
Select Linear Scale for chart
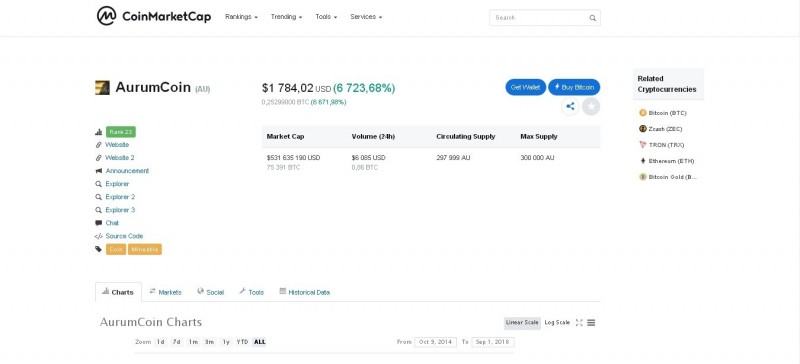pos(522,323)
